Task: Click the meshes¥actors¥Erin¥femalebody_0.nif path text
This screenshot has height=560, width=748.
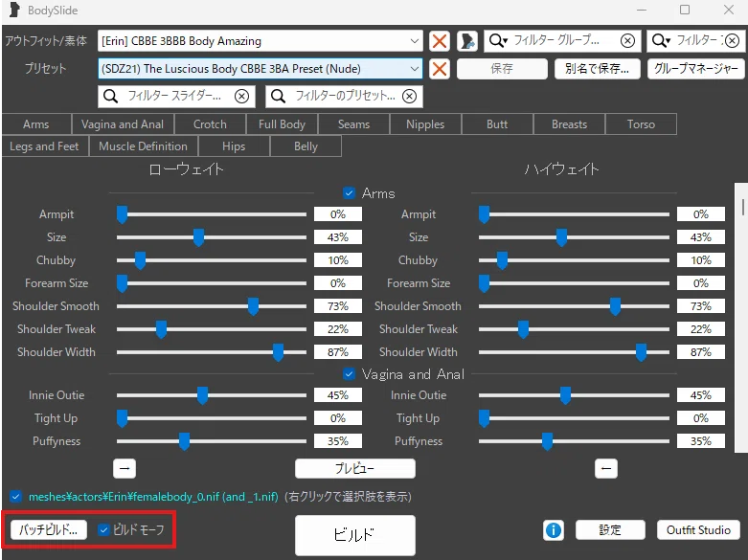Action: [153, 497]
